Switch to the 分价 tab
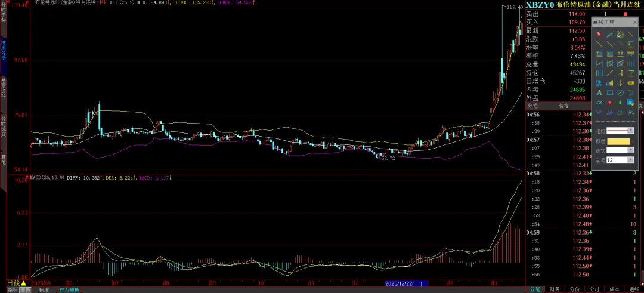This screenshot has width=644, height=293. [575, 289]
